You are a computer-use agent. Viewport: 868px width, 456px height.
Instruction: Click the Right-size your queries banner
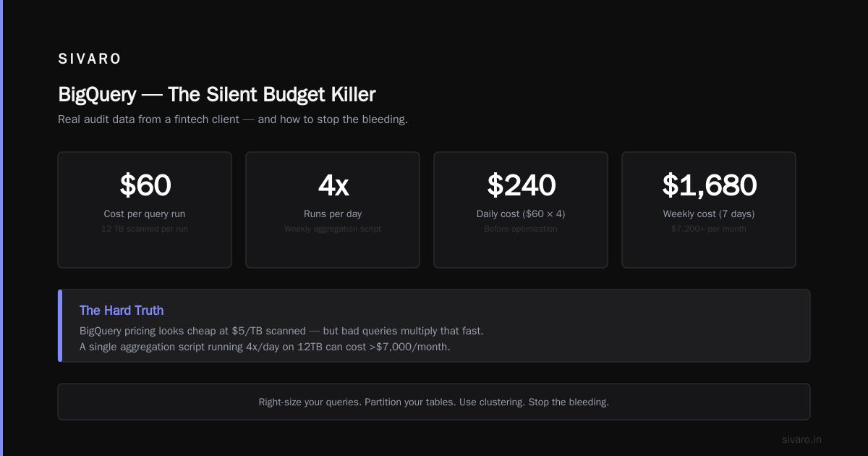pyautogui.click(x=434, y=402)
